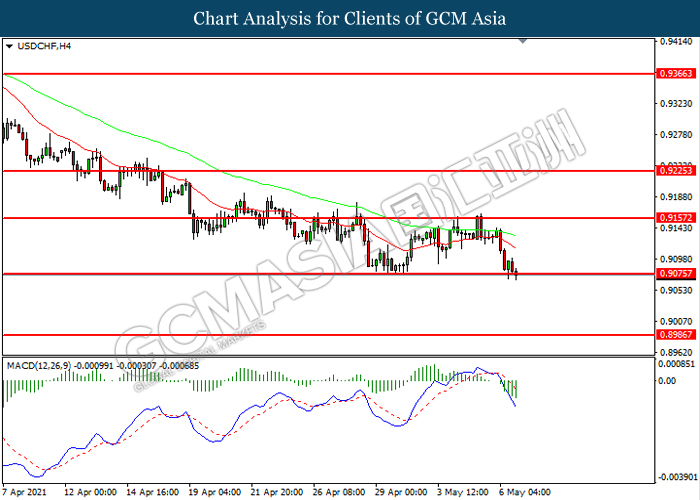Click the 0.91430 price scale value

(x=676, y=228)
